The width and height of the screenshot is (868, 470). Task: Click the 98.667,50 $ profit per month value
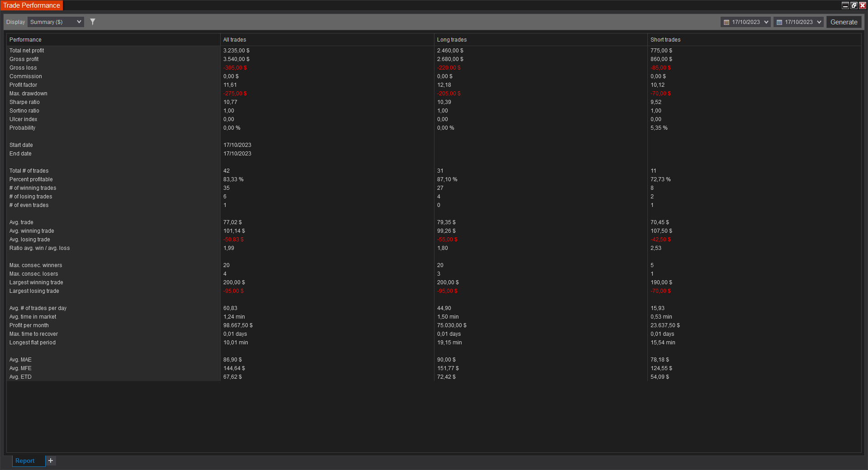(x=238, y=325)
